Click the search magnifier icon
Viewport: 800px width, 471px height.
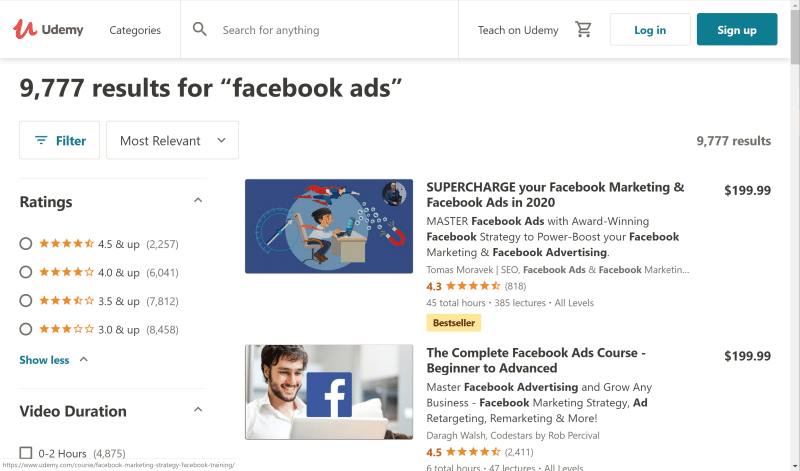[199, 30]
